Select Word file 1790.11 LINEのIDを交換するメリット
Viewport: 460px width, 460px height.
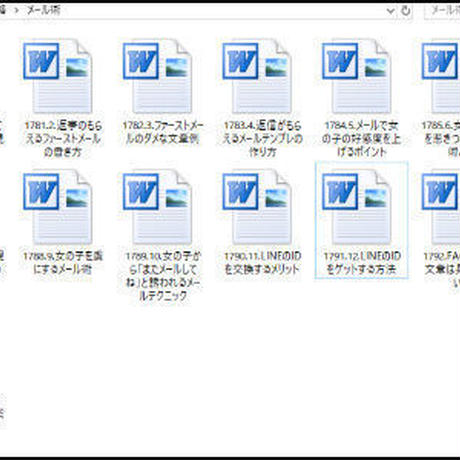pyautogui.click(x=262, y=223)
